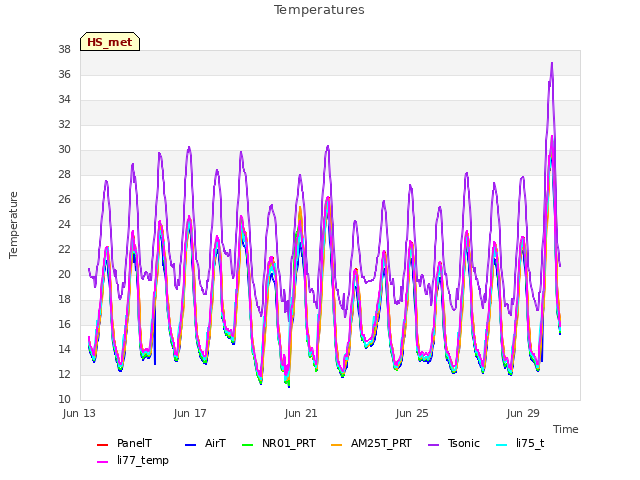The height and width of the screenshot is (480, 640).
Task: Select the li75_t legend label
Action: [x=530, y=443]
